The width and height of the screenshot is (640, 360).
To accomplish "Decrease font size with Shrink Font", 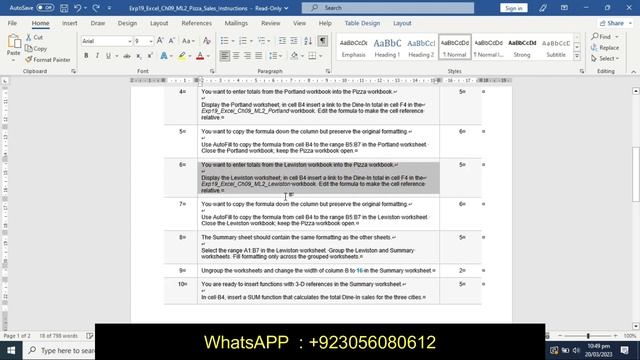I will tap(172, 41).
